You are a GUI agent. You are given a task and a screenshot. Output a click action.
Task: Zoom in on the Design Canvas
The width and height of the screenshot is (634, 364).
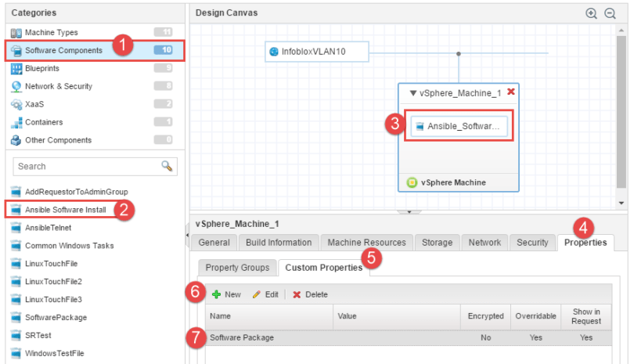(x=591, y=13)
